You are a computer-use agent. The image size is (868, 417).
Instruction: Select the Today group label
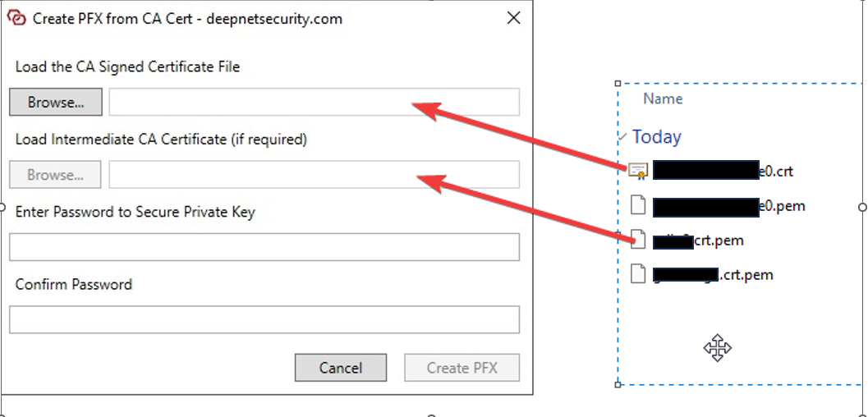click(x=657, y=136)
